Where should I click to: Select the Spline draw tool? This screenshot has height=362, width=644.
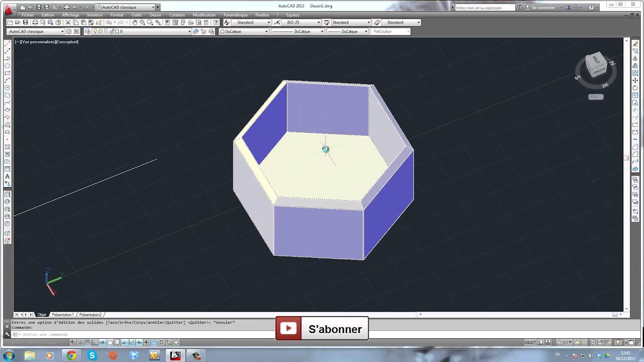point(8,103)
